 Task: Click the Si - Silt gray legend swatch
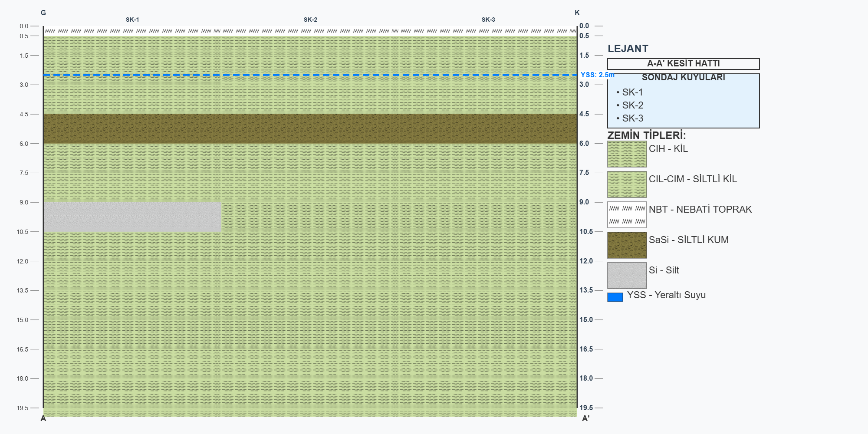click(x=627, y=276)
